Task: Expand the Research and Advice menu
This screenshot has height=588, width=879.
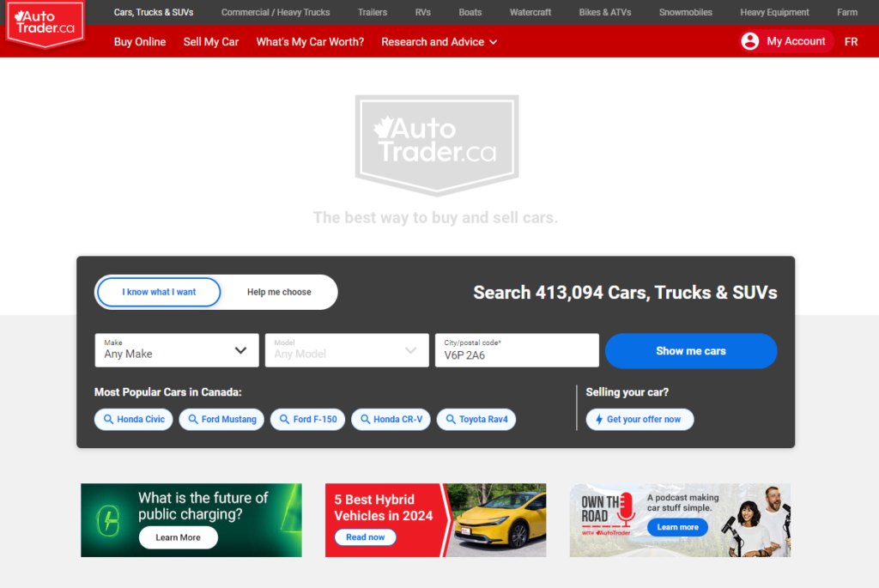Action: 439,42
